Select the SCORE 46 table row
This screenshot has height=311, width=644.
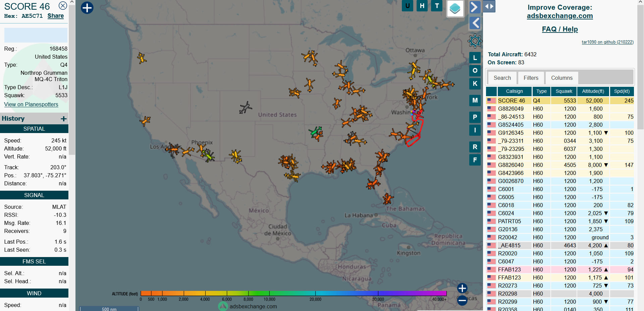[x=560, y=101]
